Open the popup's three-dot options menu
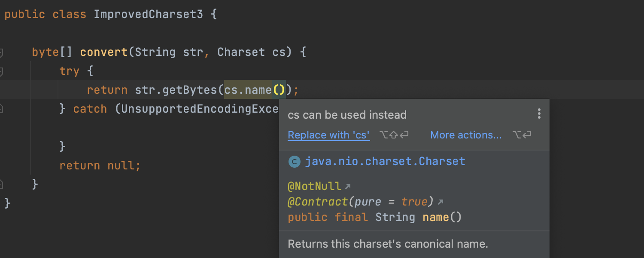The image size is (644, 258). 539,114
